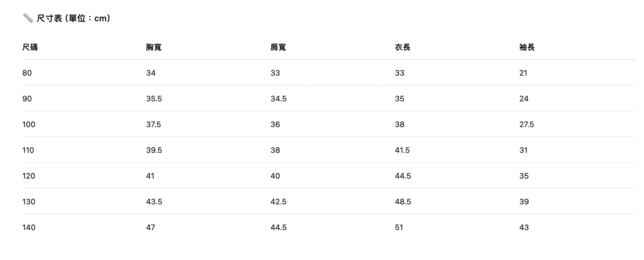Viewport: 644px width, 260px height.
Task: Select the 肩寬 column header
Action: click(278, 47)
